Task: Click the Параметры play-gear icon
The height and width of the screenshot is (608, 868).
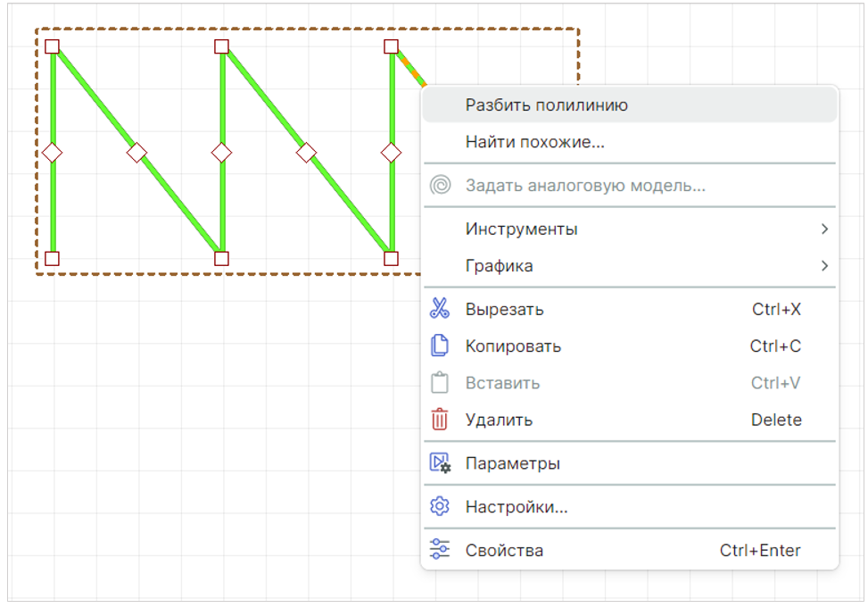Action: (440, 463)
